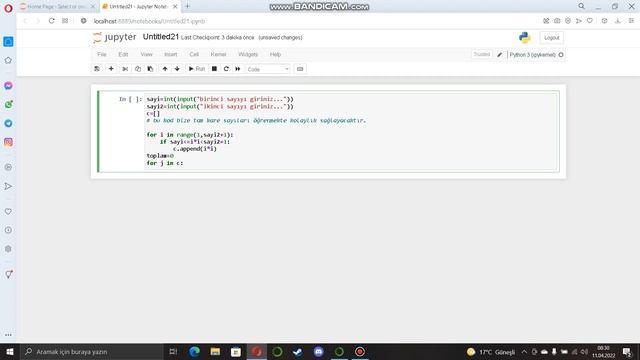Add page to bookmarks heart icon

(x=590, y=21)
